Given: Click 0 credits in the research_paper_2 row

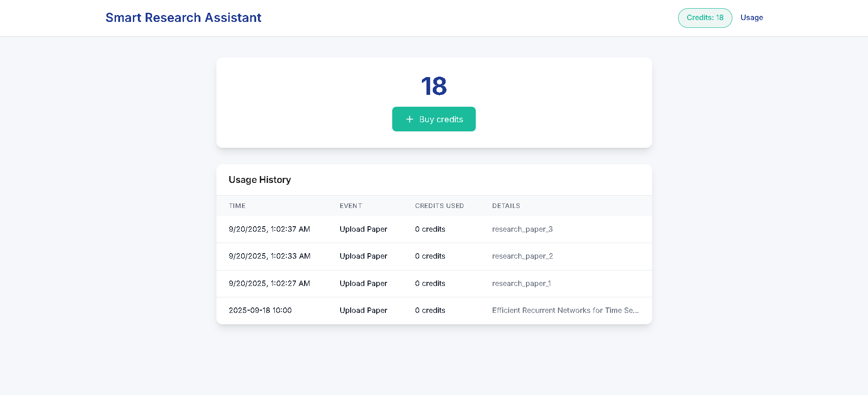Looking at the screenshot, I should point(430,256).
